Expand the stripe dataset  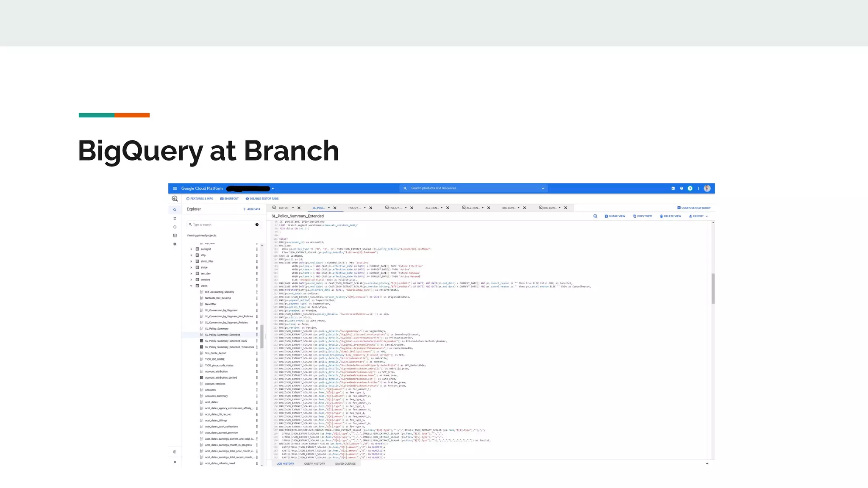191,267
